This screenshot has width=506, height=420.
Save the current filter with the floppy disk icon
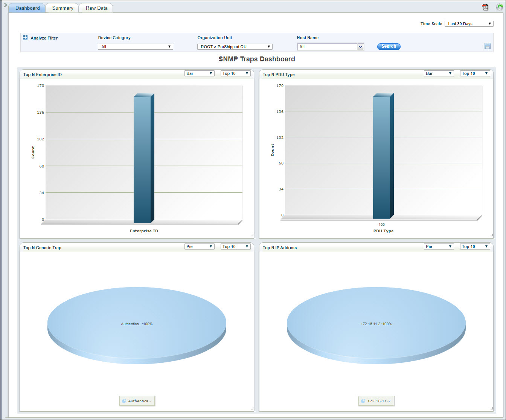click(x=488, y=46)
